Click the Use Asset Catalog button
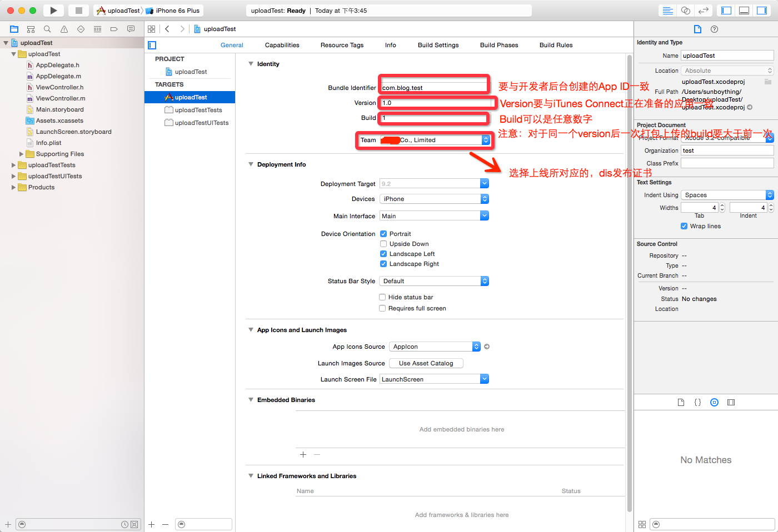Screen dimensions: 778x532 [x=426, y=363]
